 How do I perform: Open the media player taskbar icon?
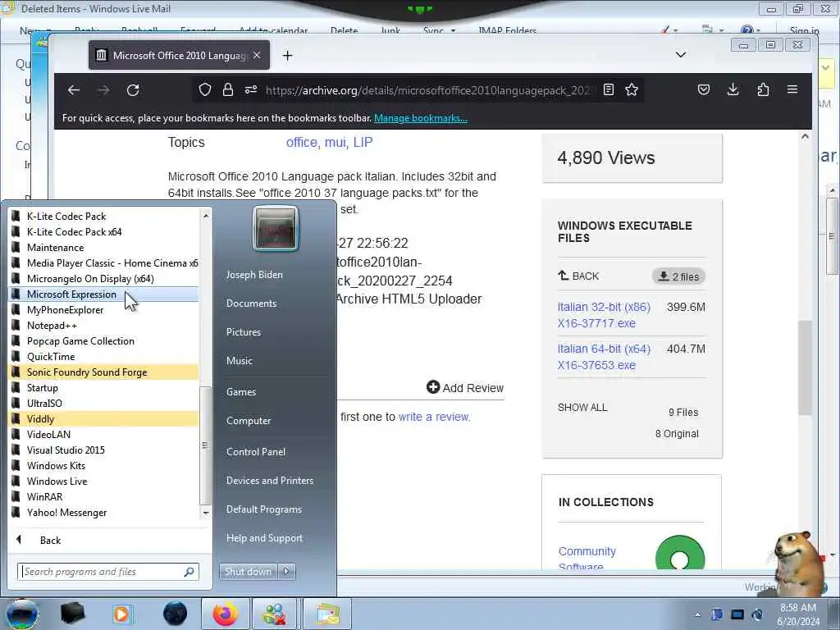(x=121, y=614)
